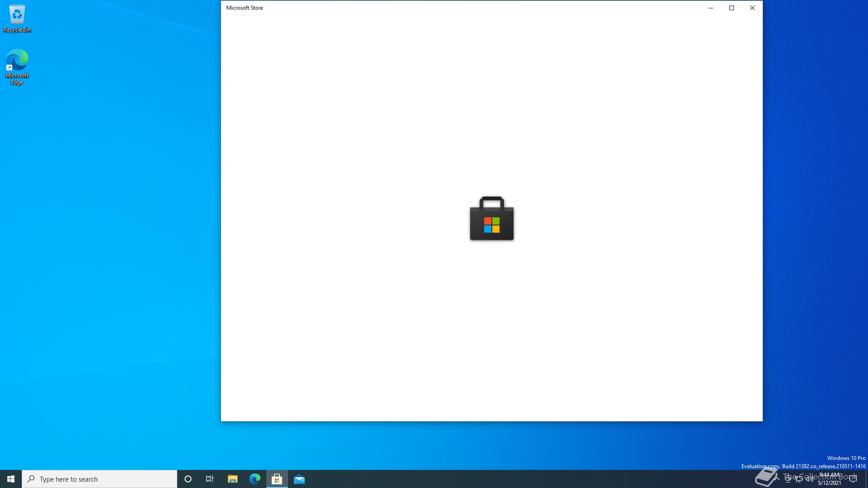Select the Microsoft Edge desktop shortcut
This screenshot has height=488, width=868.
click(x=17, y=67)
